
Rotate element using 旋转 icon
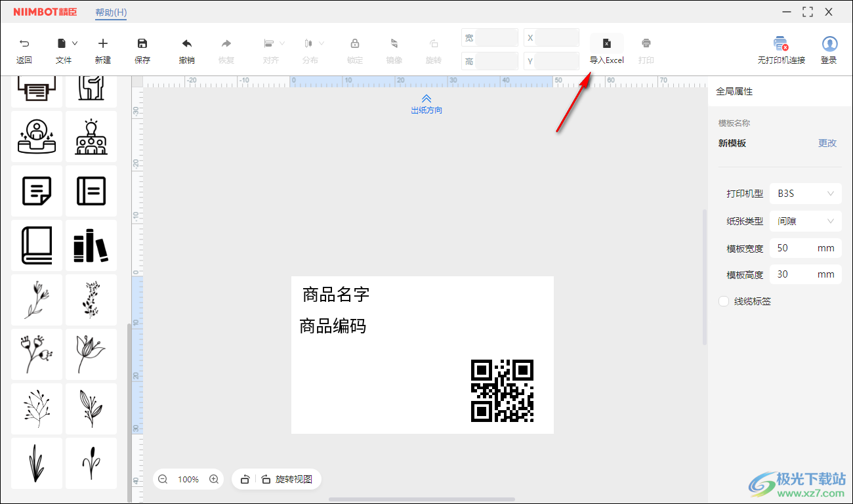point(434,43)
